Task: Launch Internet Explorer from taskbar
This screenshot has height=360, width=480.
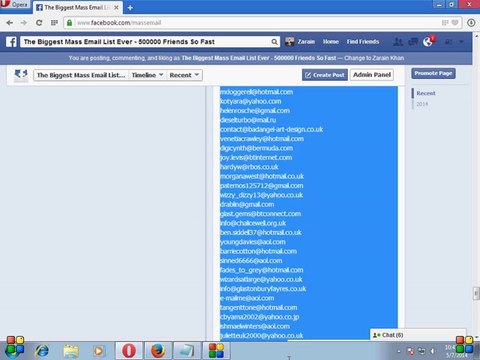Action: [42, 351]
